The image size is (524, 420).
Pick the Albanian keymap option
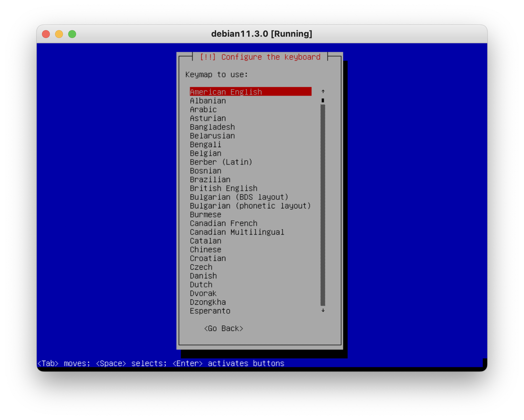(208, 101)
